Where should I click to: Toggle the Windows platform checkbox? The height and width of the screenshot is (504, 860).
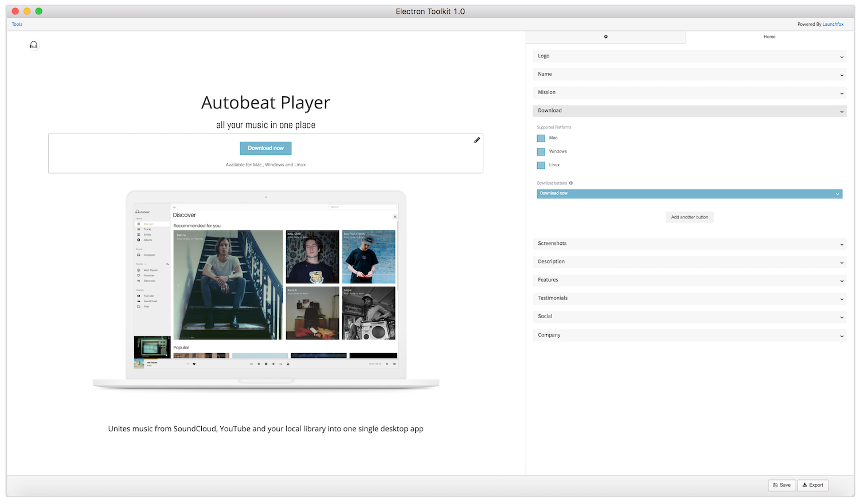(x=541, y=152)
